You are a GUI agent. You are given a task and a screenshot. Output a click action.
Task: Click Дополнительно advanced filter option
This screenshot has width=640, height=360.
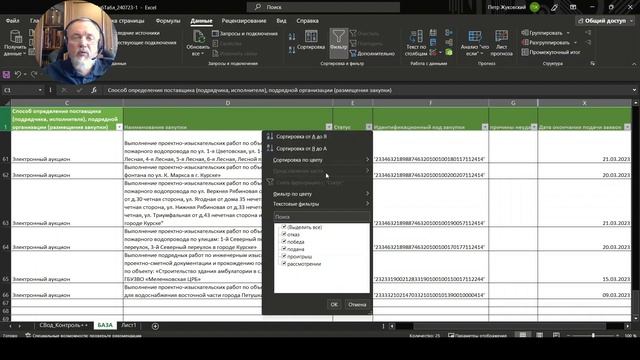tap(372, 53)
